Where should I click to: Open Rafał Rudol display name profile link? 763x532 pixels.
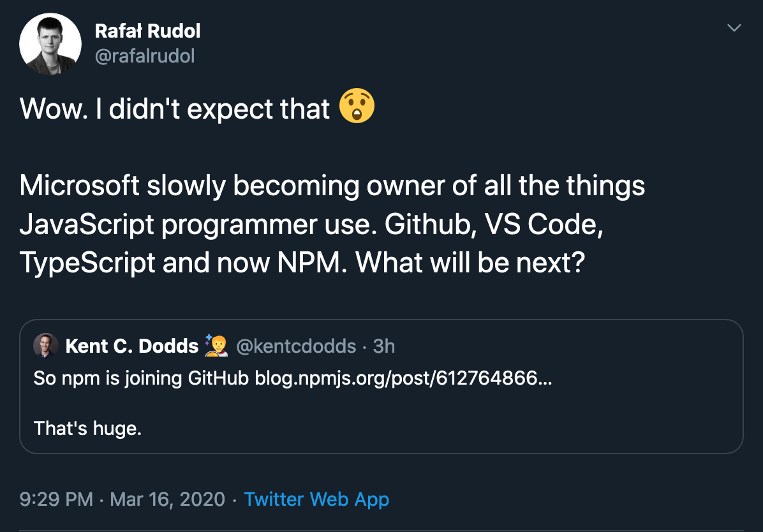147,31
